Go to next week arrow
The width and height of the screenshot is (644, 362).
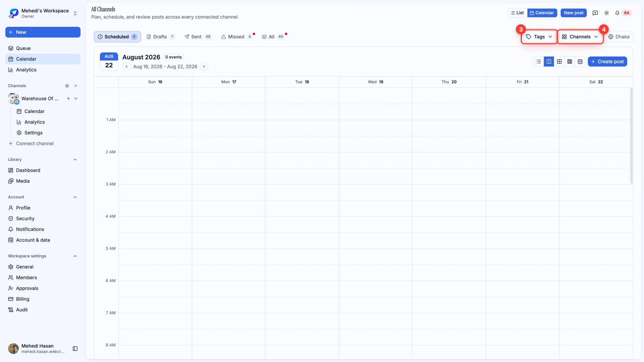click(x=204, y=66)
